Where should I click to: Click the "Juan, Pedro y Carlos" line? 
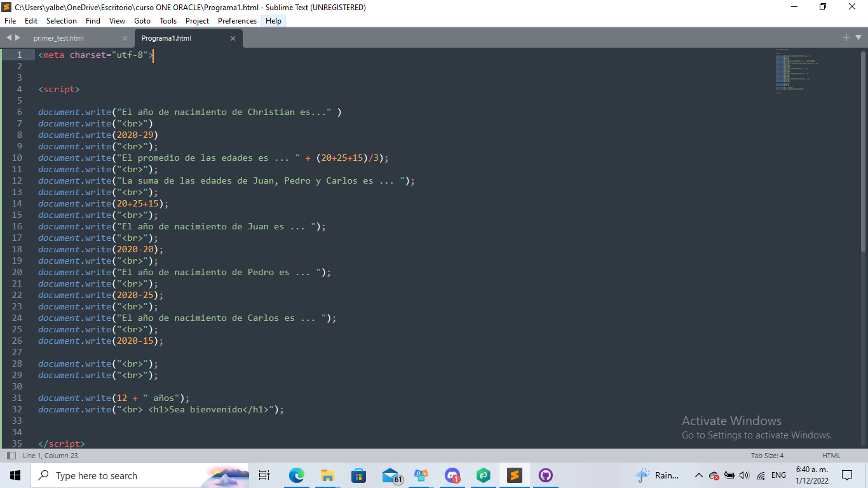pos(226,180)
